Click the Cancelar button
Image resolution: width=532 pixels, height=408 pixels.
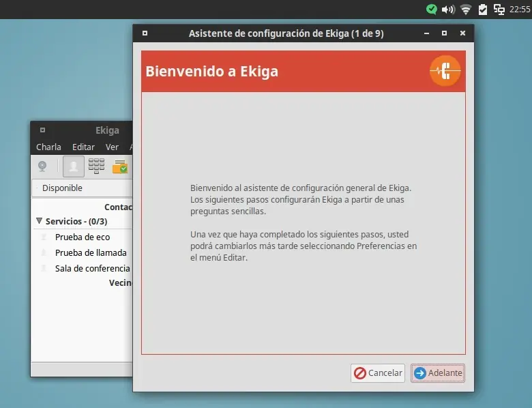pos(378,373)
